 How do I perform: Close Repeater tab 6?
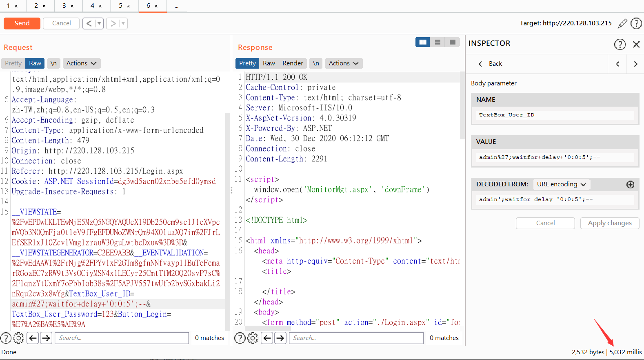156,6
